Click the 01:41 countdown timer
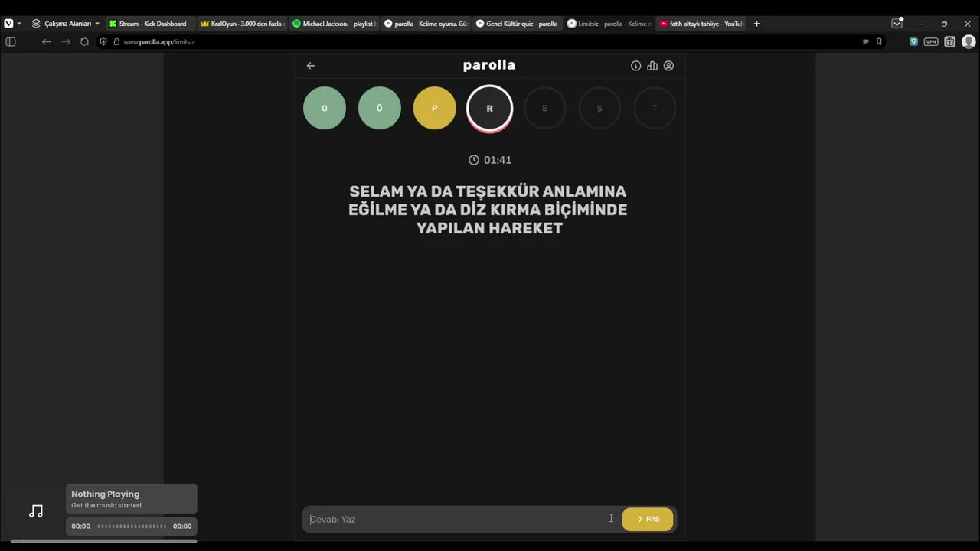 [x=490, y=160]
